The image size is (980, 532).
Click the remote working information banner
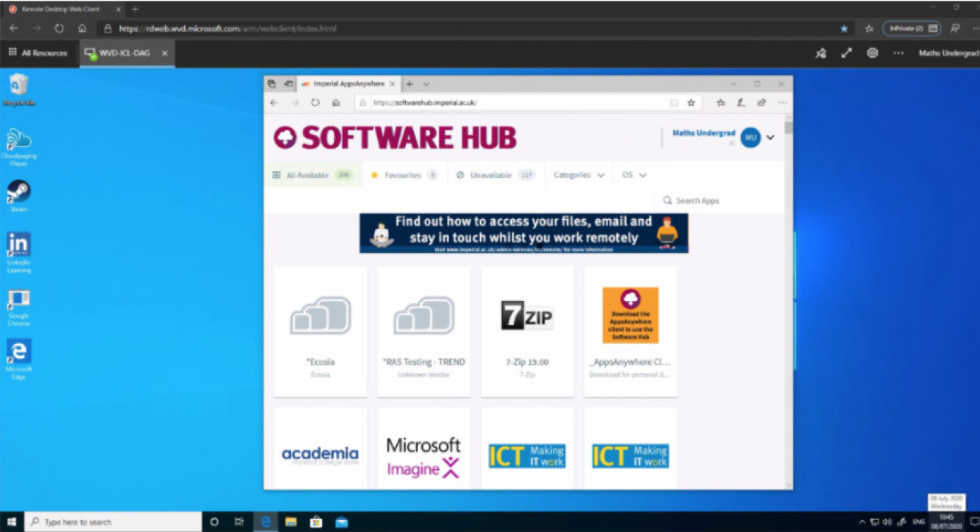pyautogui.click(x=523, y=233)
